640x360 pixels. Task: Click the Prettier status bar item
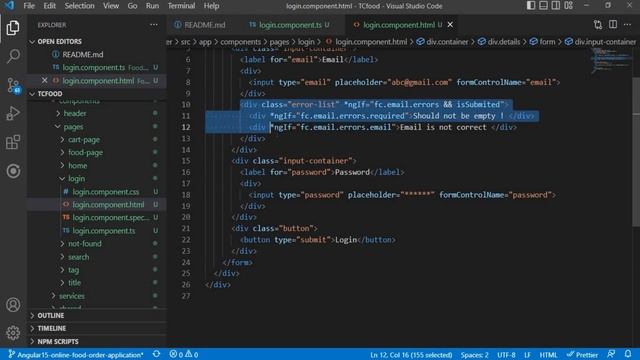coord(582,355)
